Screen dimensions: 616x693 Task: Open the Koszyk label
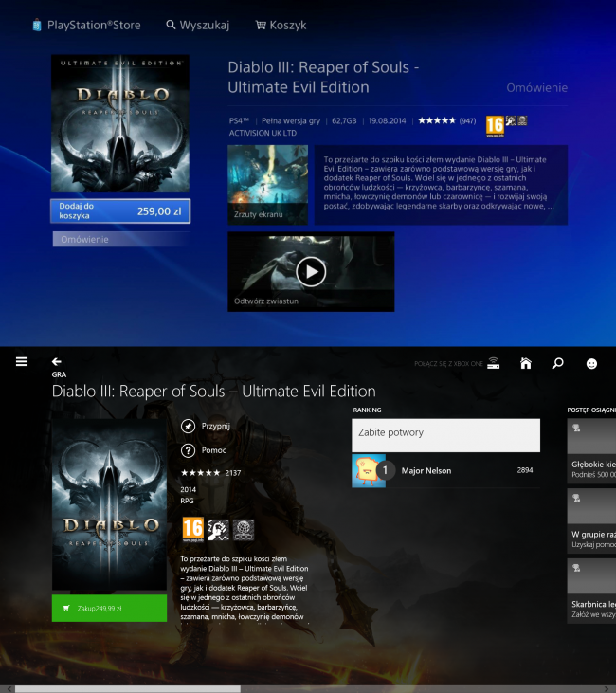coord(288,26)
